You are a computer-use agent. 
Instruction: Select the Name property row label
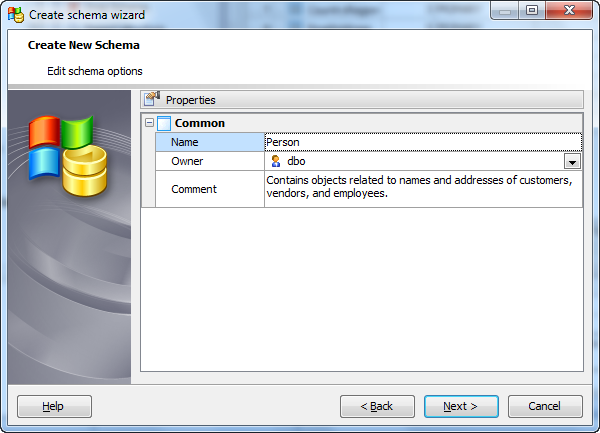coord(210,142)
